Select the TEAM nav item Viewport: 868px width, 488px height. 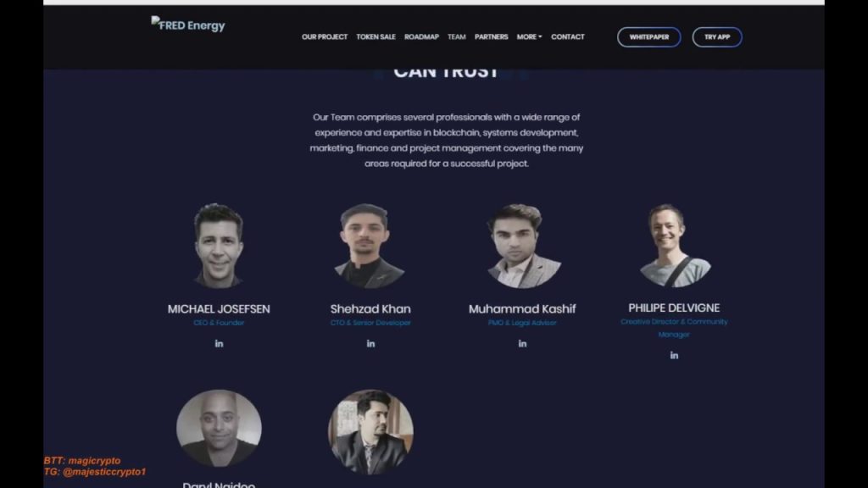(457, 37)
